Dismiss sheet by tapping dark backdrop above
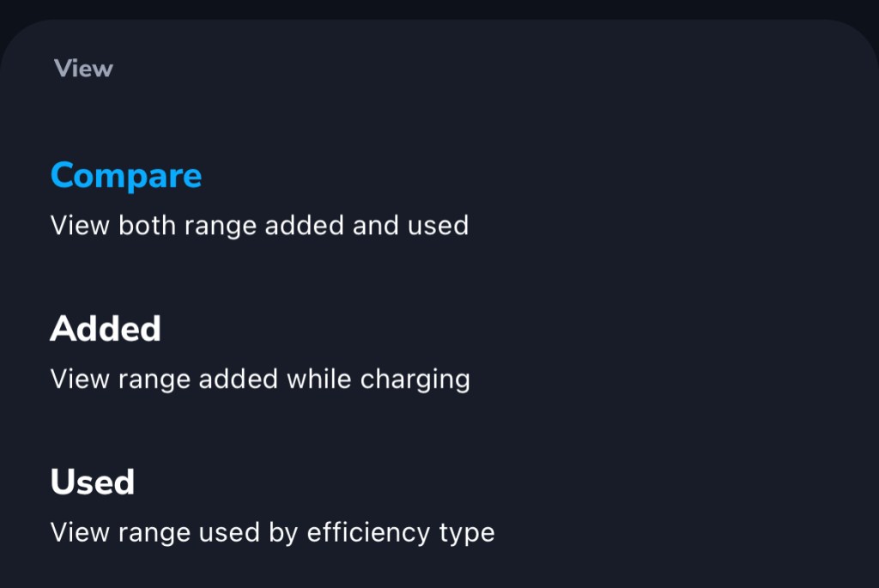879x588 pixels. pyautogui.click(x=439, y=8)
